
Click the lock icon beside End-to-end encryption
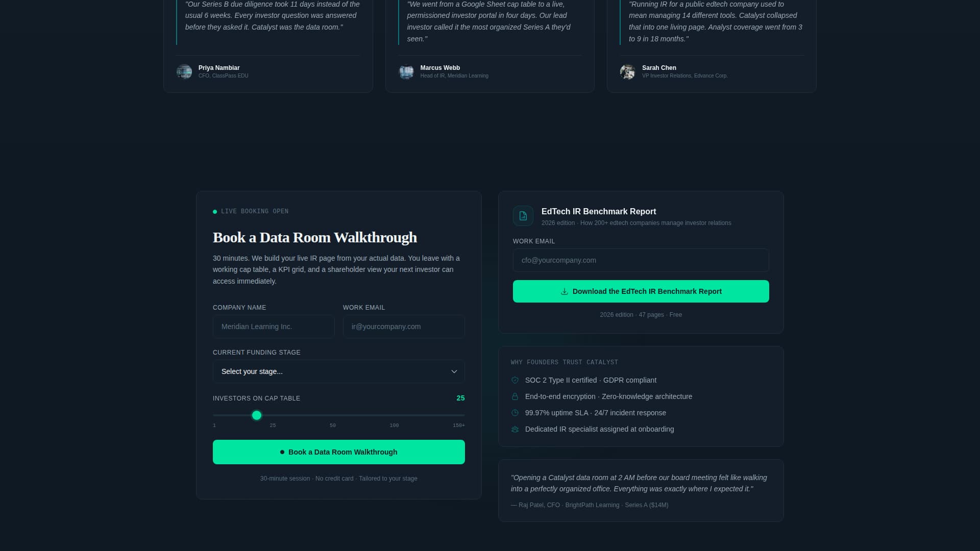pyautogui.click(x=514, y=396)
